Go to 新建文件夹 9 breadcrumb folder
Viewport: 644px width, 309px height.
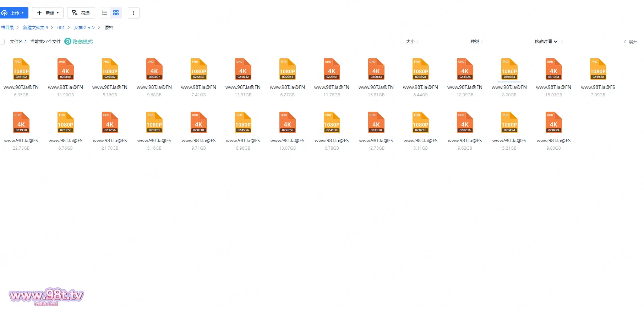(36, 27)
